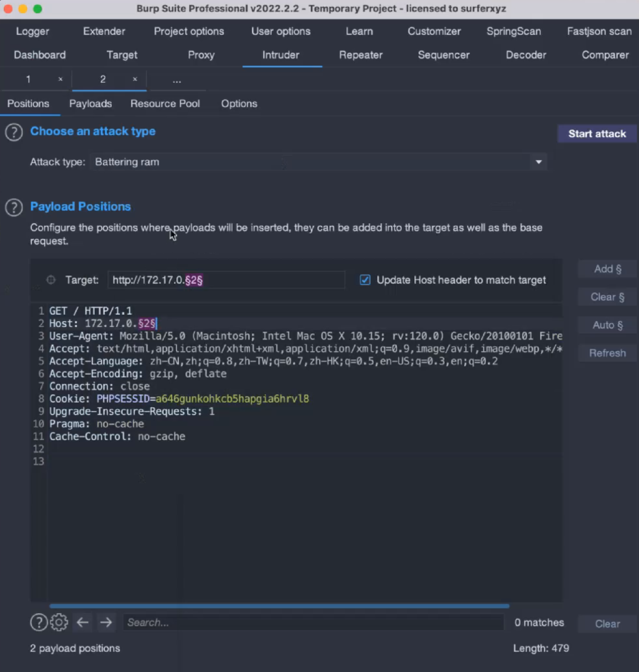This screenshot has width=639, height=672.
Task: Click the Clear § button
Action: [608, 297]
